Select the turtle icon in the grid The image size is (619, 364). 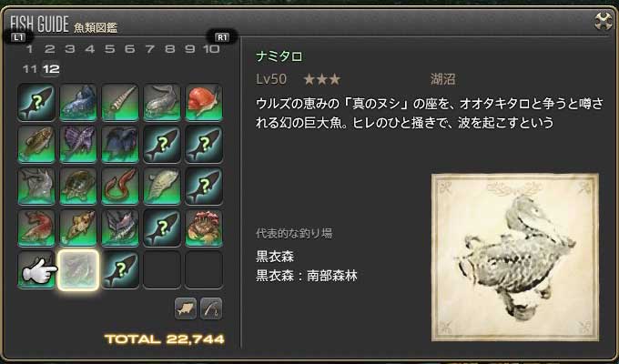click(78, 186)
